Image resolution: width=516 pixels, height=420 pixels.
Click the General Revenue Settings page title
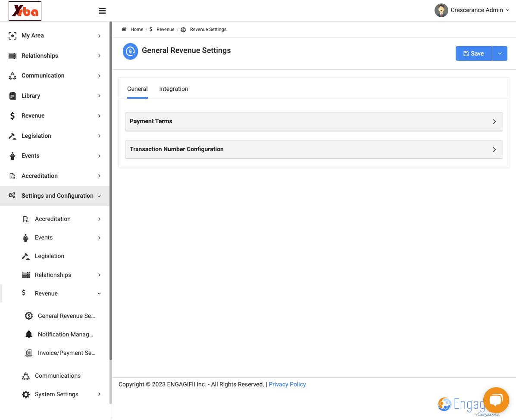pos(186,50)
